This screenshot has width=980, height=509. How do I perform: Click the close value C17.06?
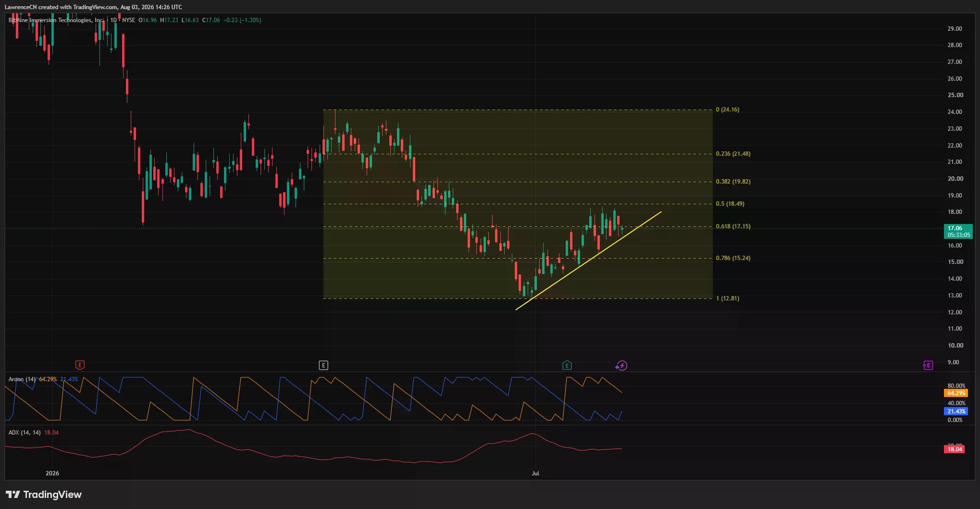[x=211, y=20]
